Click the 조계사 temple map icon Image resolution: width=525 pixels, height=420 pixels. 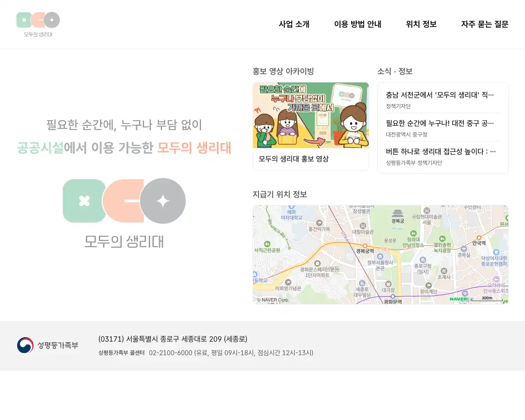tap(444, 271)
